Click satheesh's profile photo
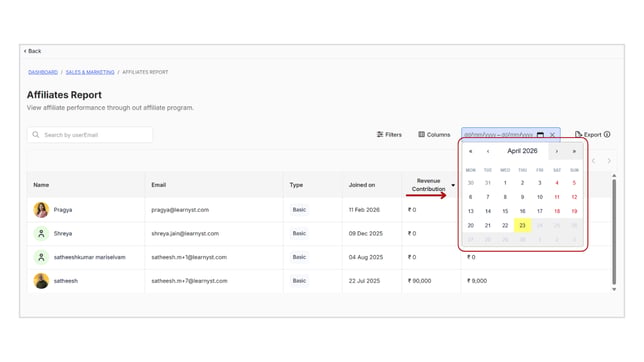Image resolution: width=644 pixels, height=362 pixels. (41, 281)
